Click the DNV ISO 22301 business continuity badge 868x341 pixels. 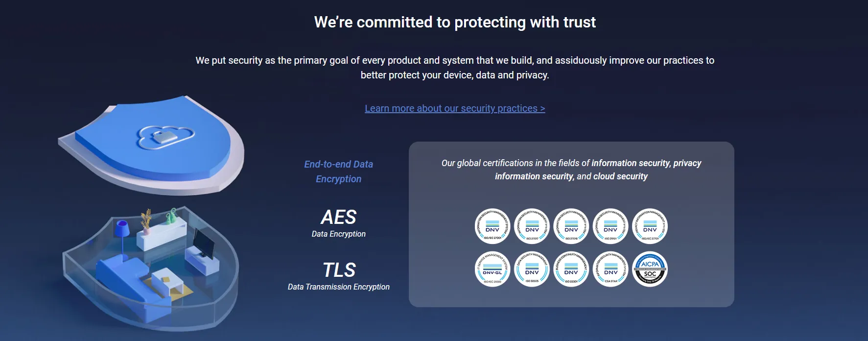tap(571, 269)
